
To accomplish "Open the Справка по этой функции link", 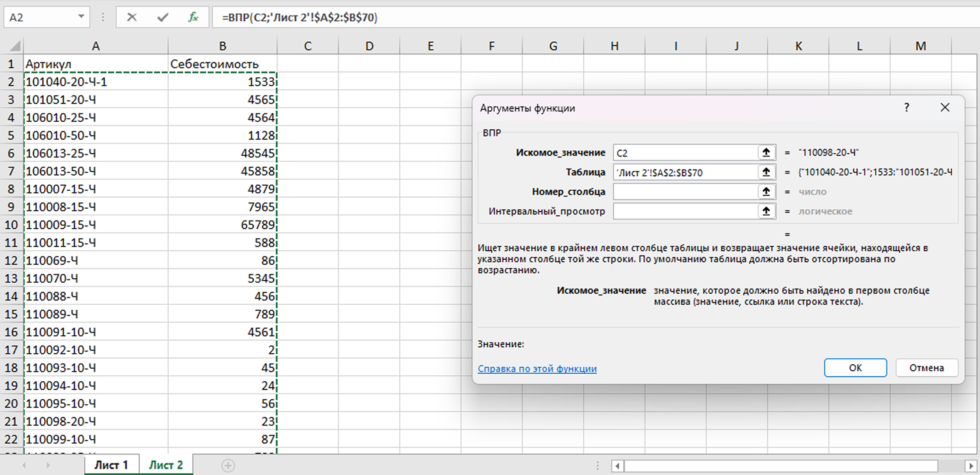I will coord(537,369).
